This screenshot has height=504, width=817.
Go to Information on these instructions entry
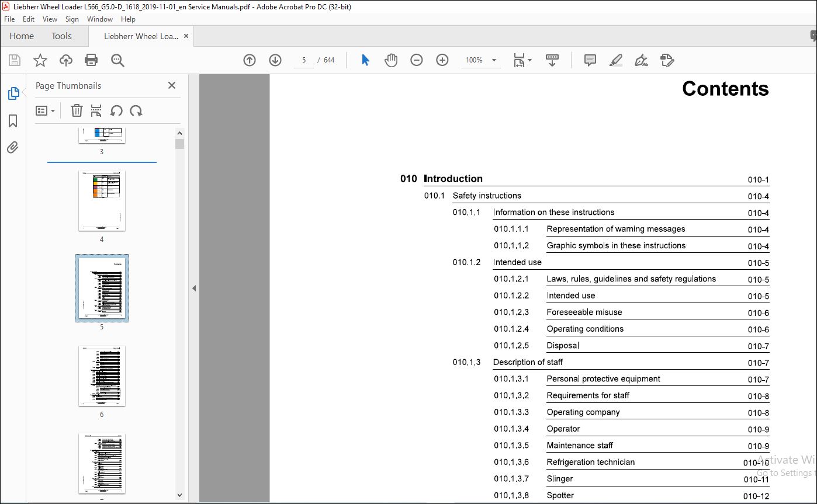(553, 212)
